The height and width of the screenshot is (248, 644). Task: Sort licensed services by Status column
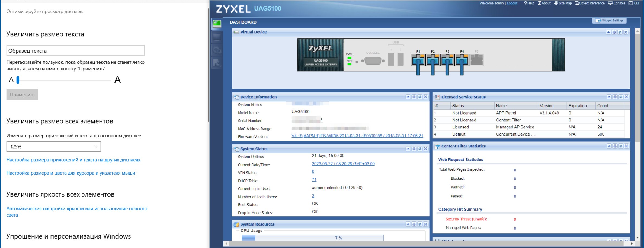(472, 106)
